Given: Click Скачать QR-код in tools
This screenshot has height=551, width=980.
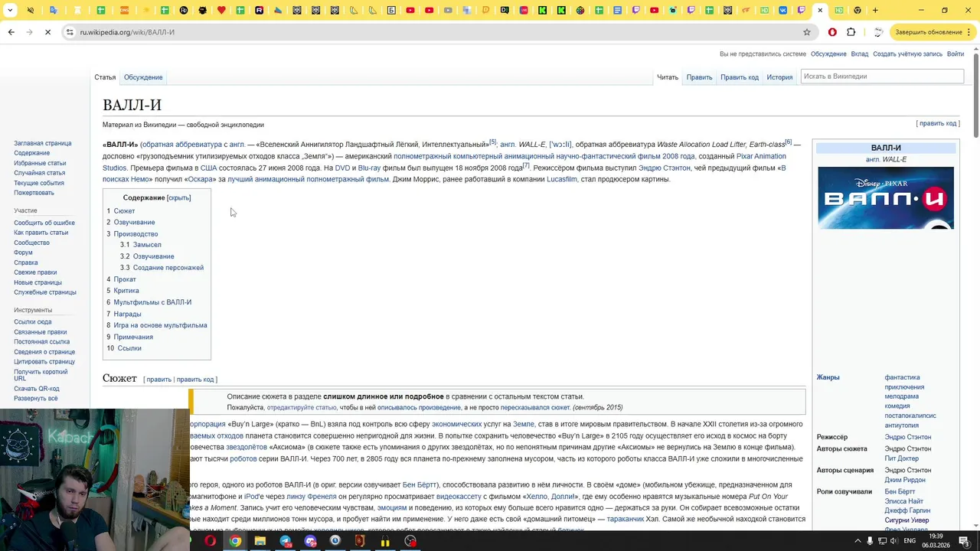Looking at the screenshot, I should click(x=37, y=389).
